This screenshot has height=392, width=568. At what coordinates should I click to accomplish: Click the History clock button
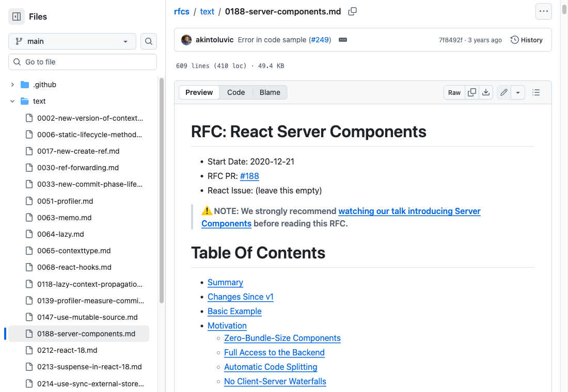[527, 40]
